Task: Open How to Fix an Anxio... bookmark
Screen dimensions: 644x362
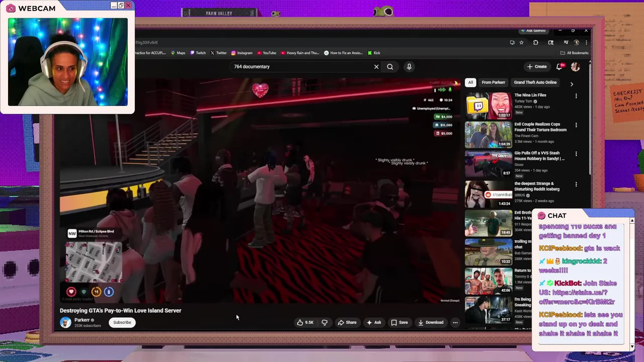Action: pyautogui.click(x=343, y=53)
